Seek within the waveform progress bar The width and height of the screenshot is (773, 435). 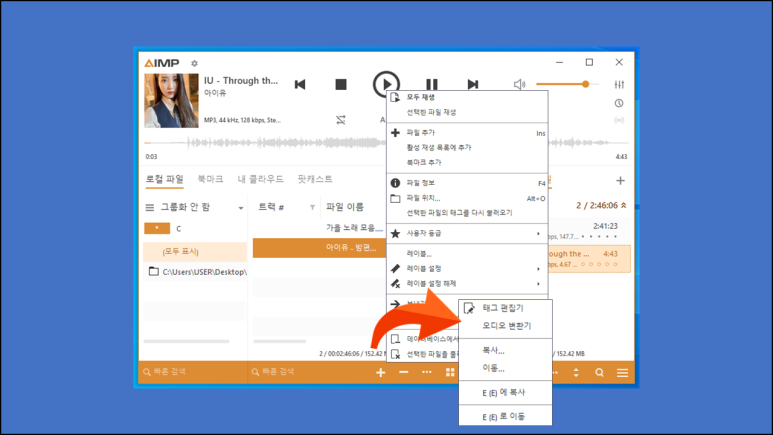tap(386, 143)
